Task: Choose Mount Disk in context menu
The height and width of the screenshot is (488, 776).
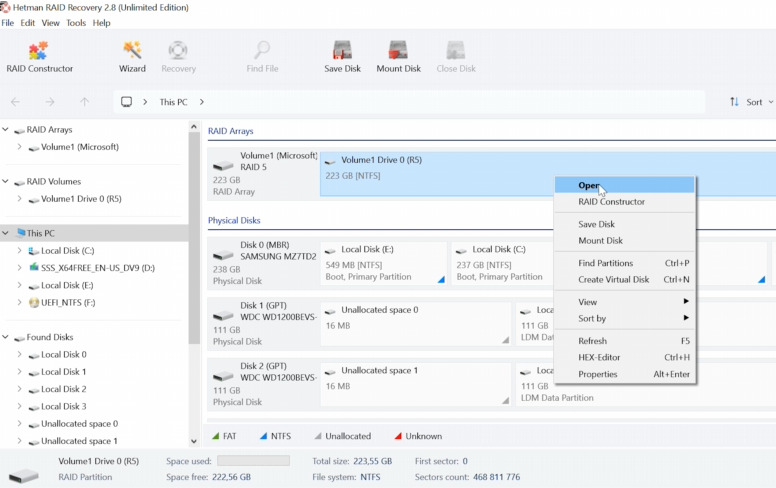Action: (625, 241)
